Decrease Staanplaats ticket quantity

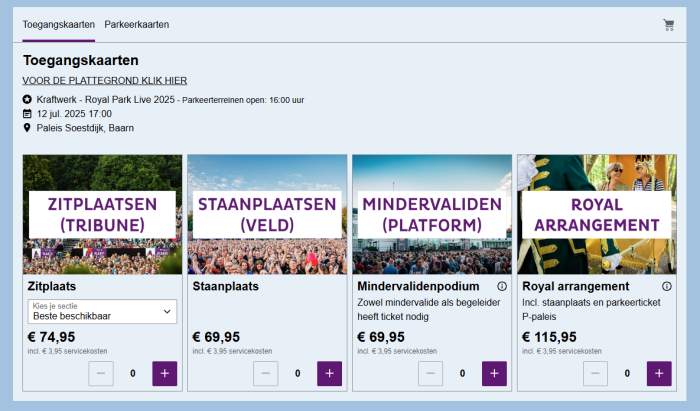pos(266,374)
